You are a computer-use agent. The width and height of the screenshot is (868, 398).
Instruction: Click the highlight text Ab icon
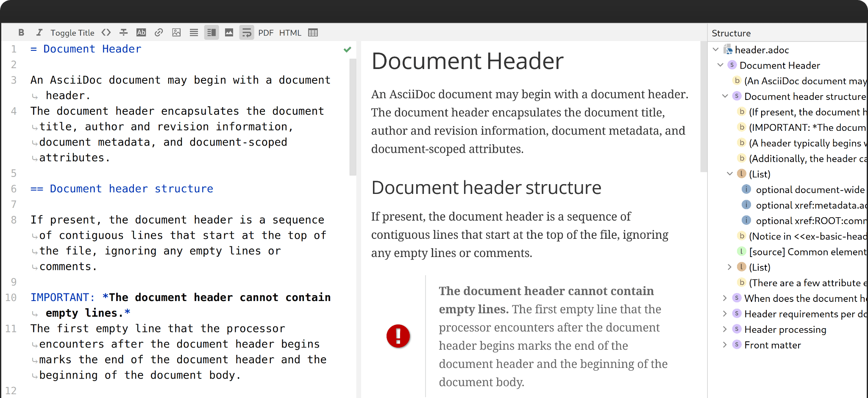141,33
